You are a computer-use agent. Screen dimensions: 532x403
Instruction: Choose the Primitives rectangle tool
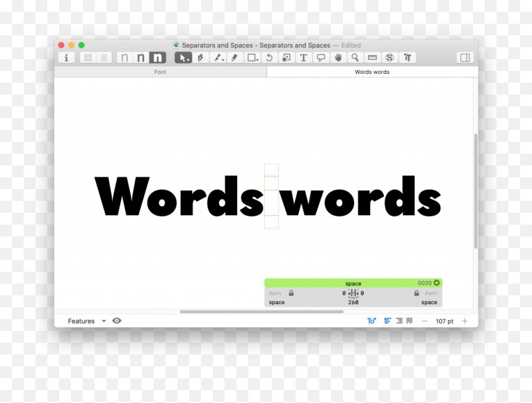[x=252, y=58]
